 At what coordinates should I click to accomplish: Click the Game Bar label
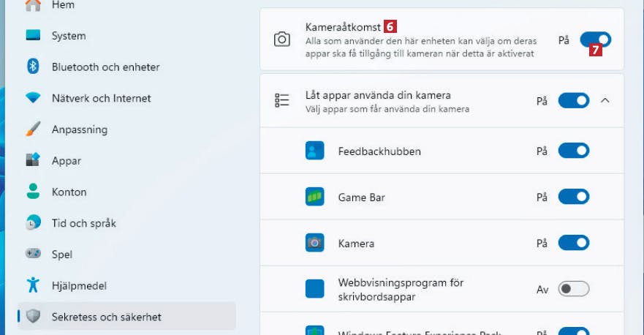[x=361, y=197]
